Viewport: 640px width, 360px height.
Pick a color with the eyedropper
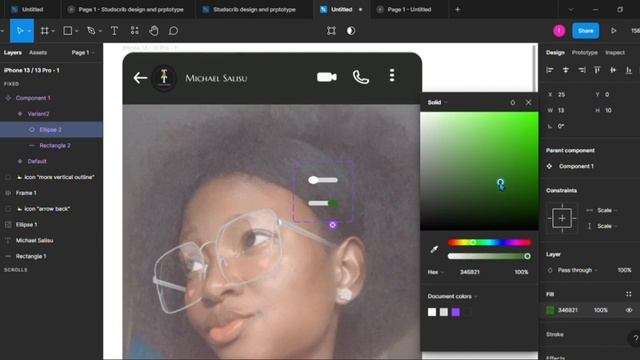pyautogui.click(x=434, y=249)
